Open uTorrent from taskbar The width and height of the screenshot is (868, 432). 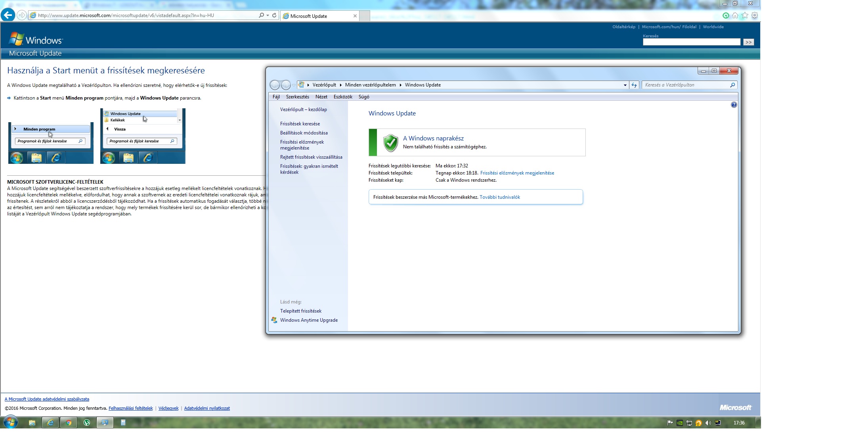click(87, 423)
